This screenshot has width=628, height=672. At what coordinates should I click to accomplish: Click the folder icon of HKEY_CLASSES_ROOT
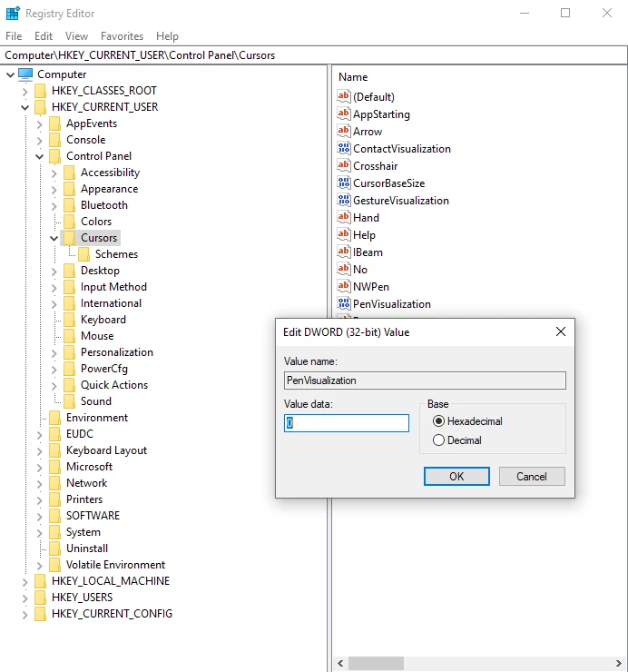coord(40,91)
